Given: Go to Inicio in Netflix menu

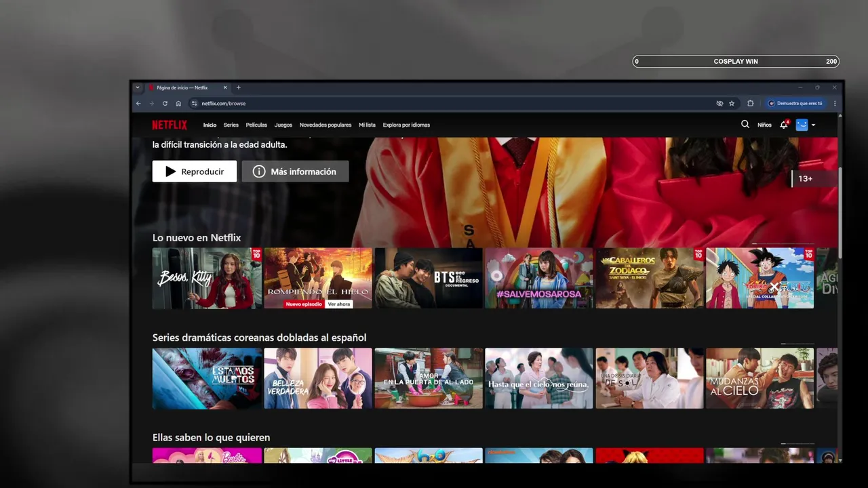Looking at the screenshot, I should (210, 125).
